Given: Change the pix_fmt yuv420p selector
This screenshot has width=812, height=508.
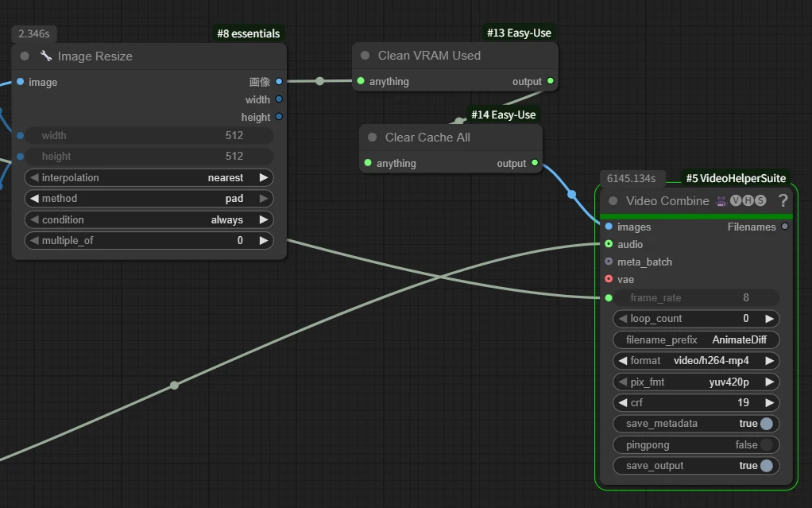Looking at the screenshot, I should click(696, 382).
